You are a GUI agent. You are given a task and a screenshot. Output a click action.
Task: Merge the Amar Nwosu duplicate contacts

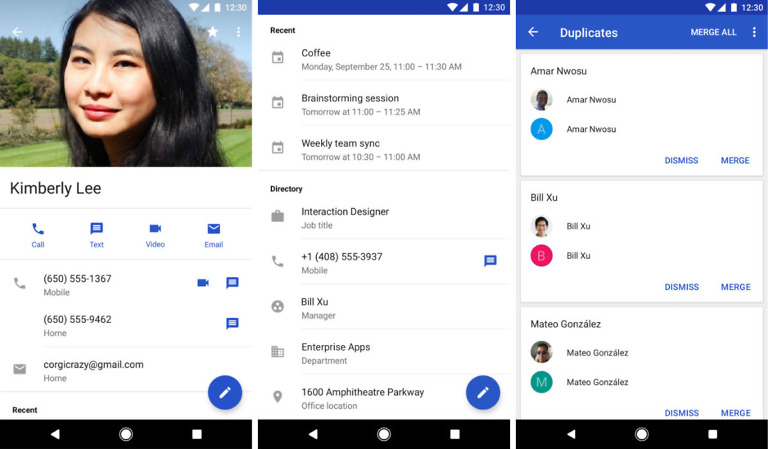pyautogui.click(x=735, y=160)
